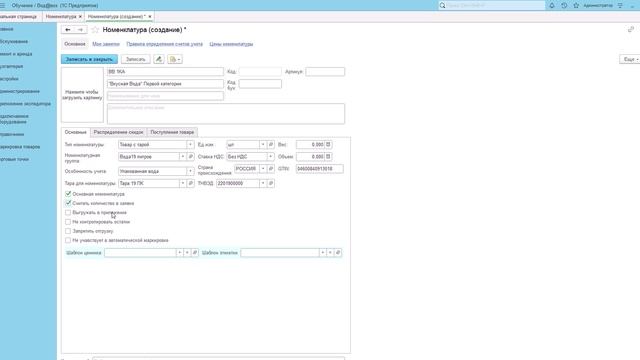Click the 'Записать' button
The width and height of the screenshot is (640, 360).
point(136,59)
